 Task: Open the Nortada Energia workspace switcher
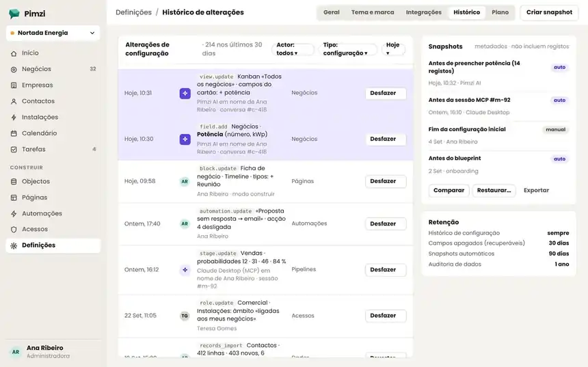point(53,33)
